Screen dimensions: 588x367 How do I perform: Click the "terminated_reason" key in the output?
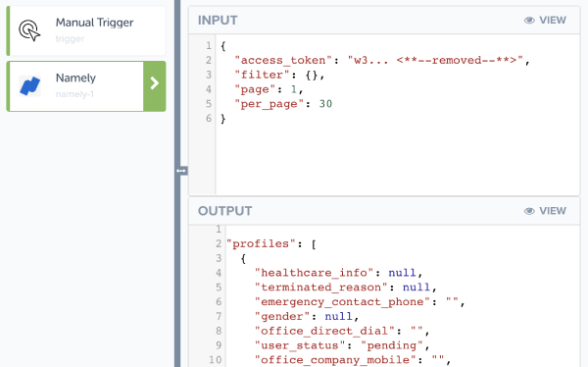tap(321, 288)
